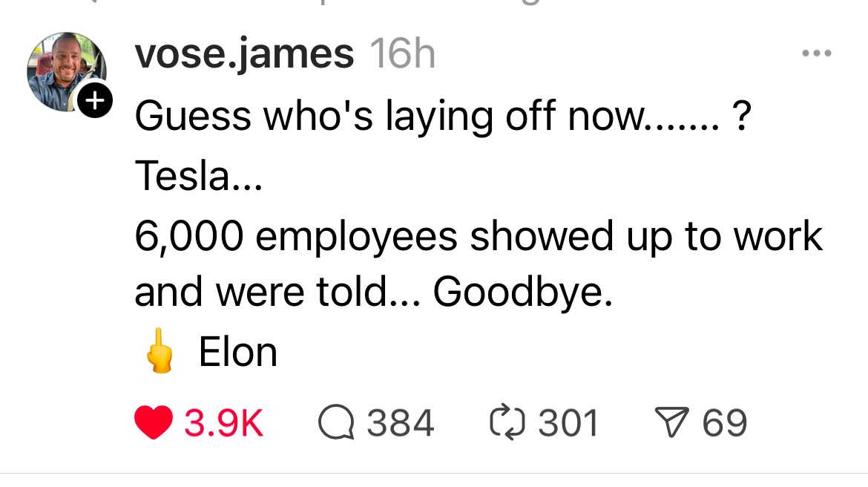Open the three-dot more options menu
Viewport: 868px width, 487px height.
pos(816,53)
